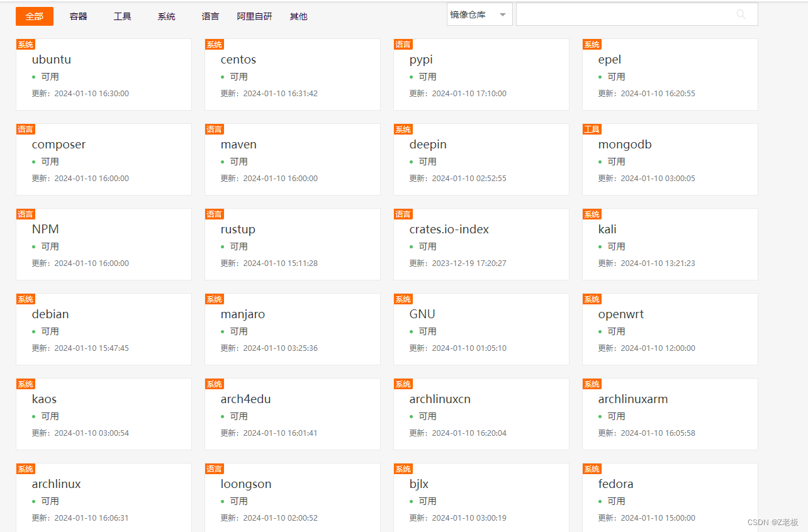This screenshot has width=808, height=532.
Task: Open the archlinuxarm mirror card
Action: point(670,414)
